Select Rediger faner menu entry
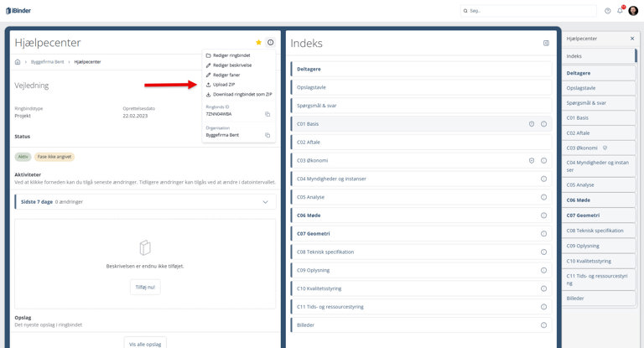 tap(226, 75)
